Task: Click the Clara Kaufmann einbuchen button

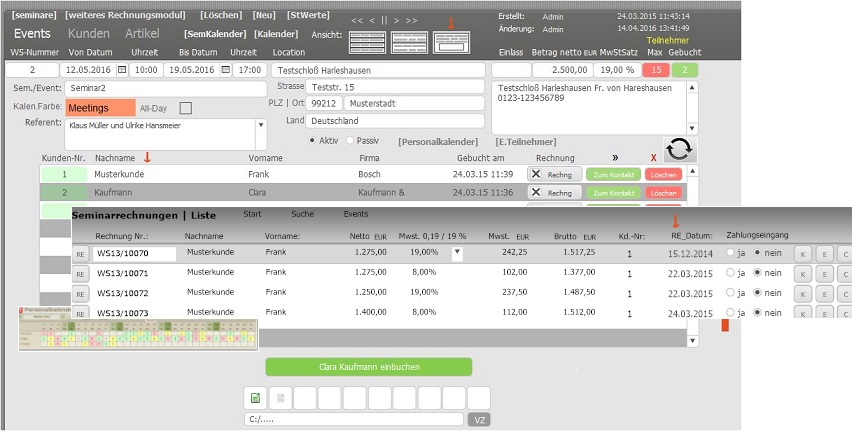Action: (369, 367)
